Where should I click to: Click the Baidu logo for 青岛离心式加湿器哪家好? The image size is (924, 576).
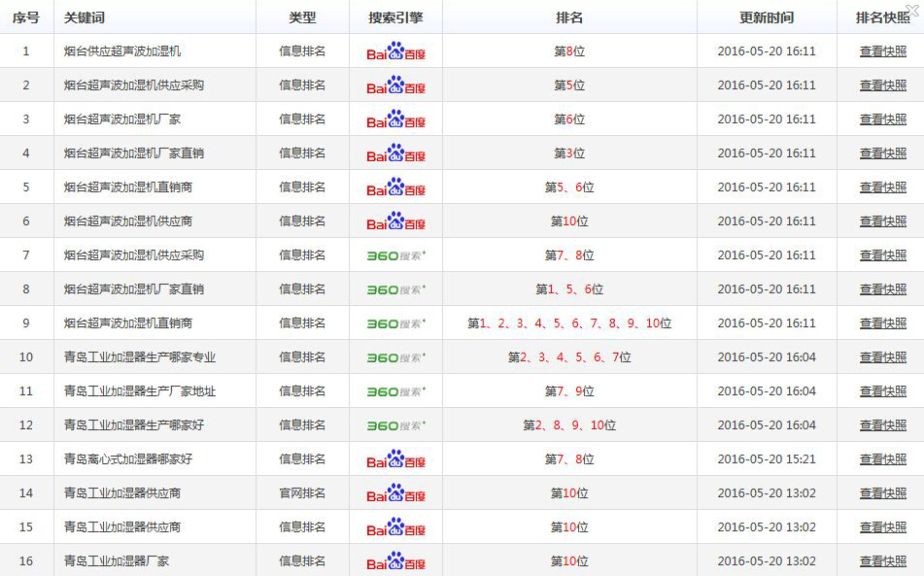[395, 459]
